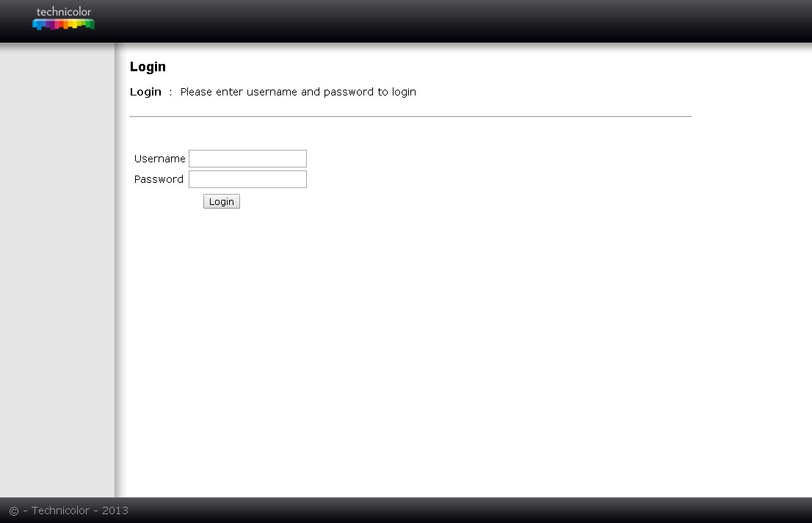Click the Password label text

click(x=159, y=179)
